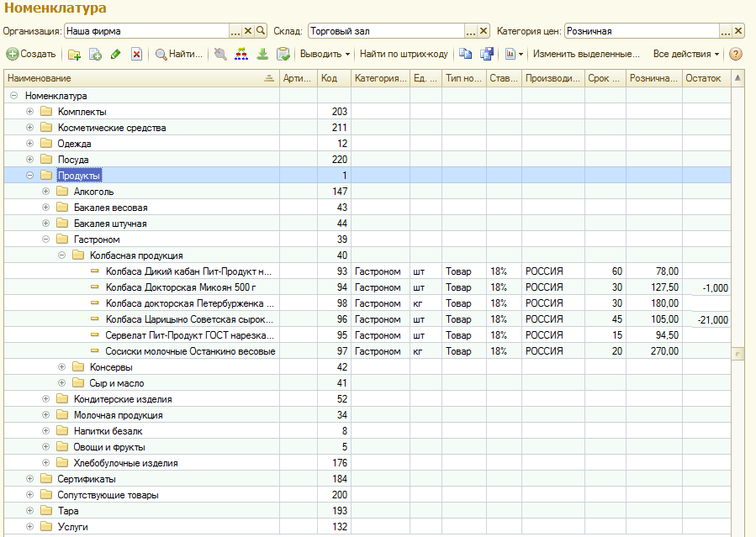Open Организация with the magnifier icon

[x=261, y=31]
